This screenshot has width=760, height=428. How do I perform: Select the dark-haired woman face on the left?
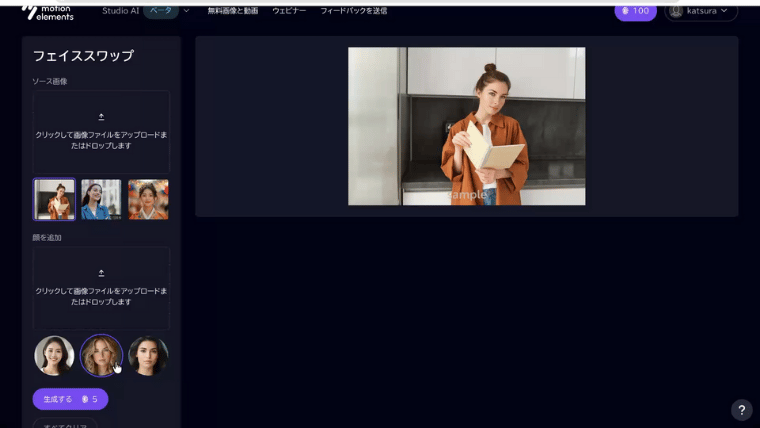(54, 355)
